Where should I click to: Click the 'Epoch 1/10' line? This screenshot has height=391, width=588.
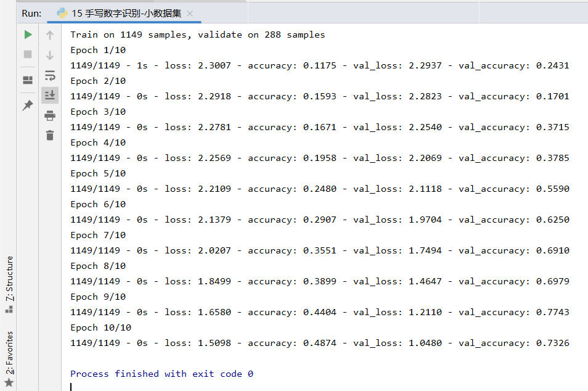tap(98, 51)
